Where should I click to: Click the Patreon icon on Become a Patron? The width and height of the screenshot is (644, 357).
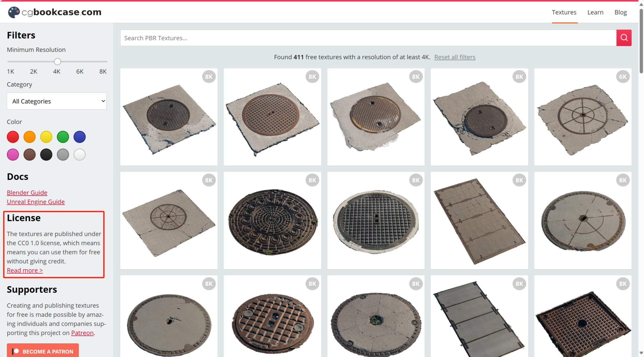15,351
